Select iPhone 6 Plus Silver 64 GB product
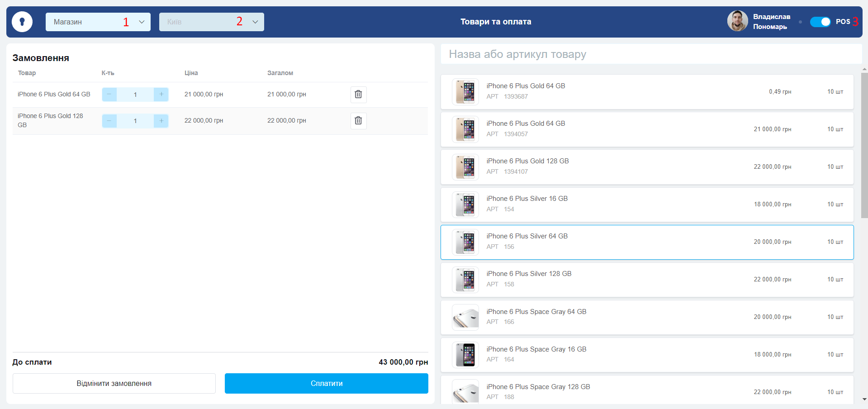 [x=647, y=242]
